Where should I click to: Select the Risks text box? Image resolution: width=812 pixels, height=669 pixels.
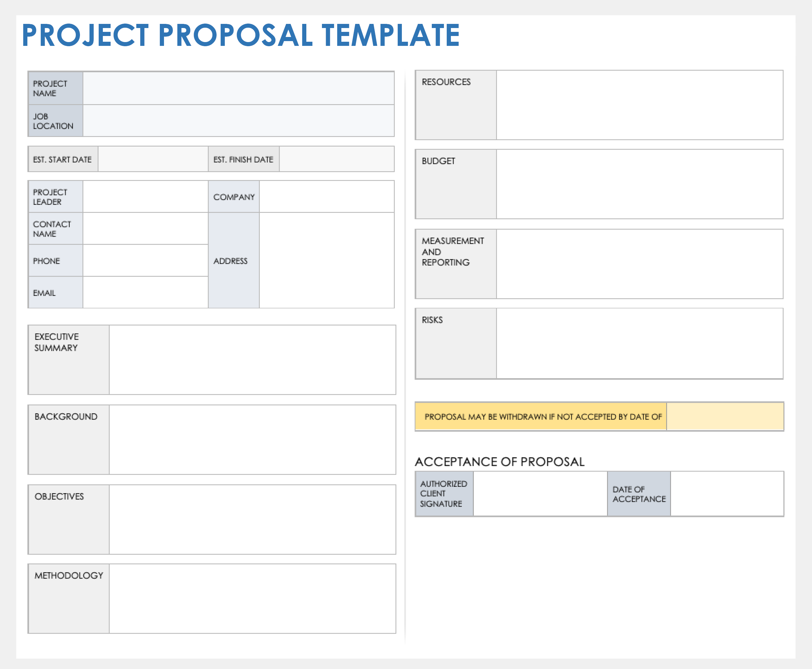(x=639, y=343)
